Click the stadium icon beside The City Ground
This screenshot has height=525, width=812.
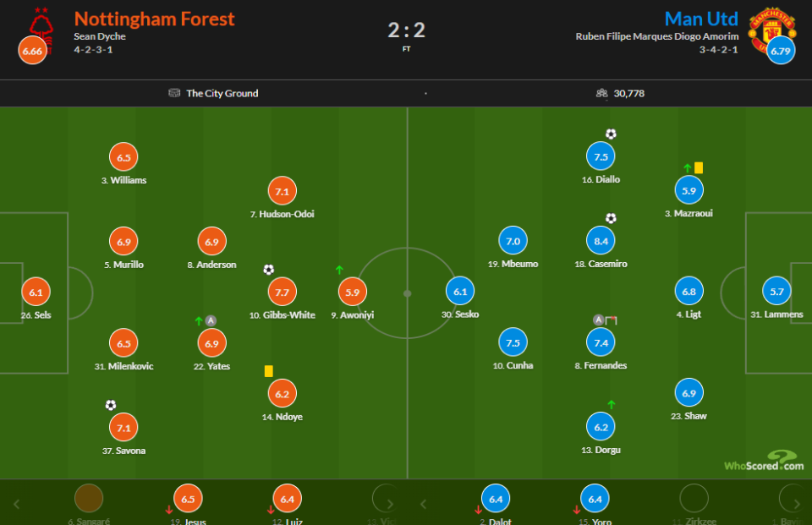coord(174,93)
